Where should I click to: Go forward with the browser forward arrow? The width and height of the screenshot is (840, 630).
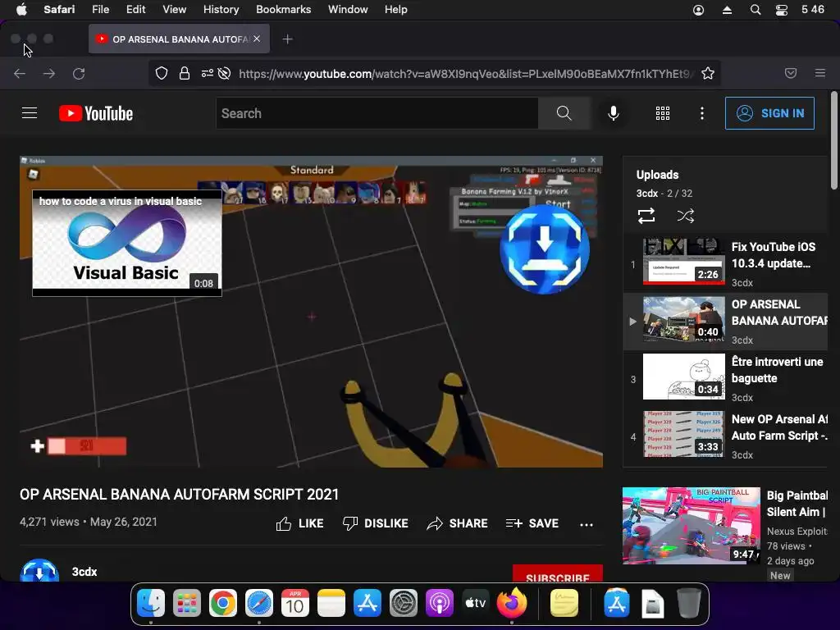[48, 73]
